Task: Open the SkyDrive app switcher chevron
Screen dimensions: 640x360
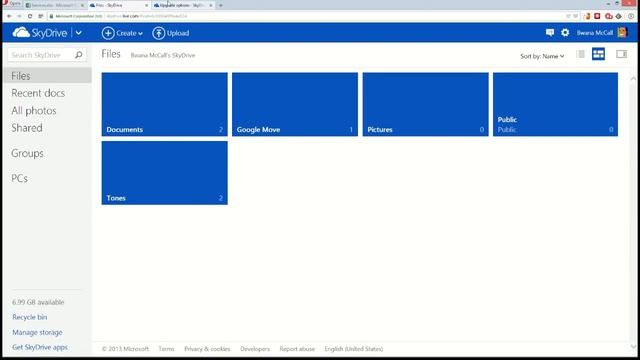Action: [x=79, y=33]
